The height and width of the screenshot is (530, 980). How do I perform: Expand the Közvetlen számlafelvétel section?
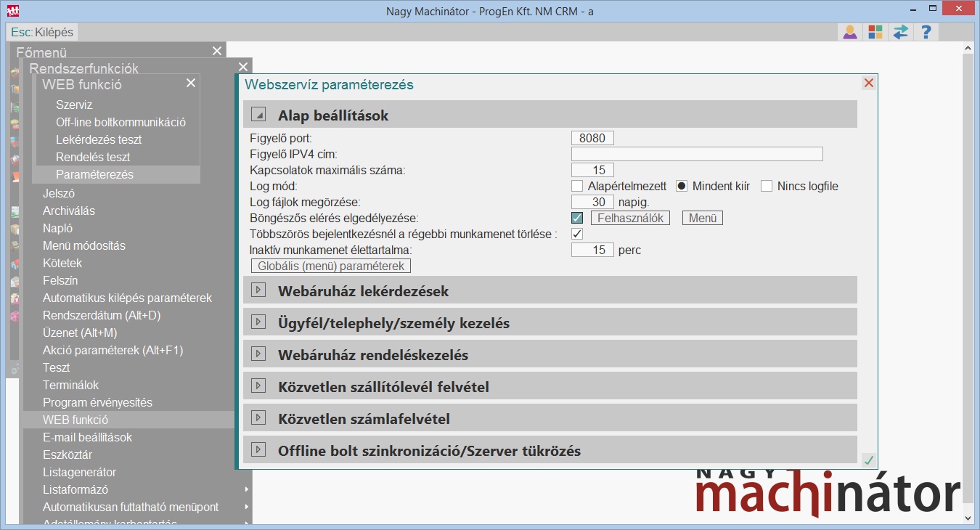tap(258, 418)
